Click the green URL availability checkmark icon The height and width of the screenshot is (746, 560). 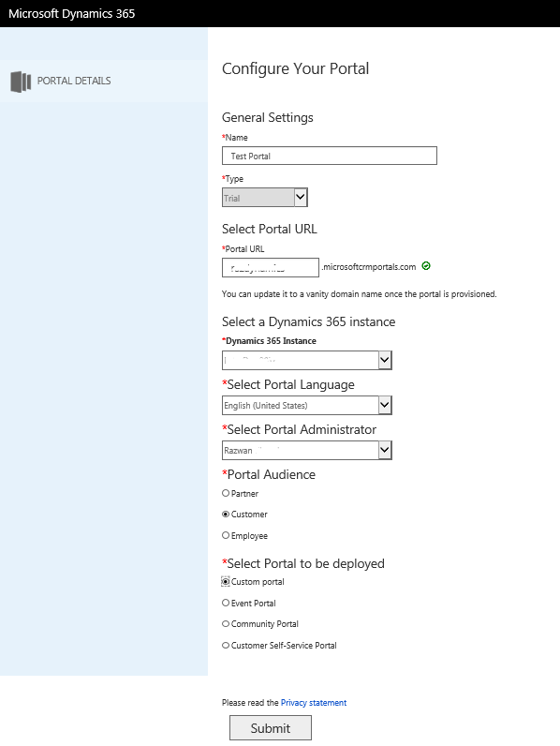tap(426, 266)
